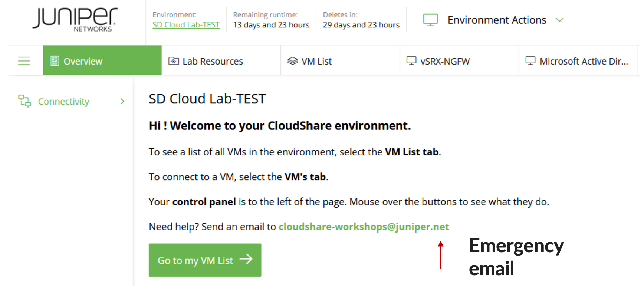The image size is (644, 290).
Task: Click the VM List layers icon
Action: point(293,61)
